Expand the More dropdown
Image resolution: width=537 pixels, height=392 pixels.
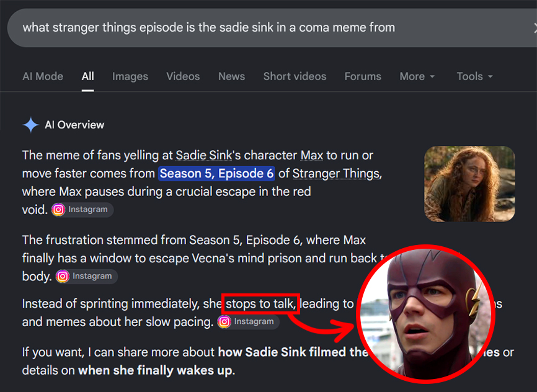pos(417,76)
